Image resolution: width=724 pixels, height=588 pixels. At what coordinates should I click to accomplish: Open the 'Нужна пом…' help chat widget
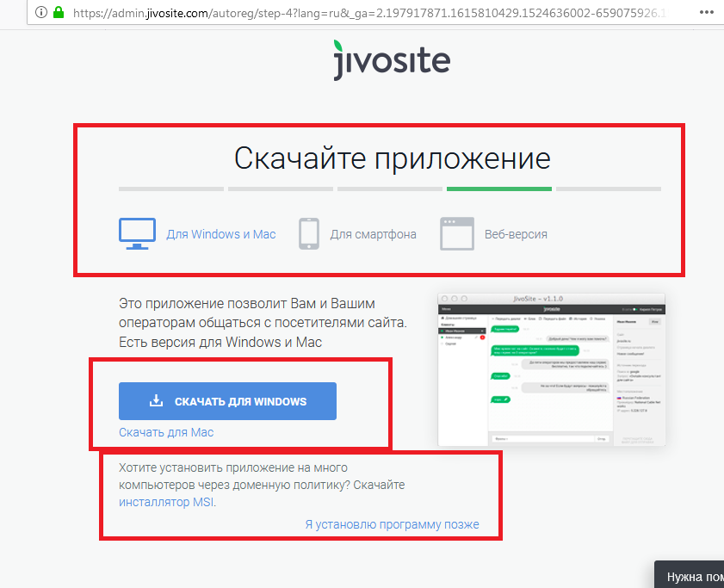(689, 574)
